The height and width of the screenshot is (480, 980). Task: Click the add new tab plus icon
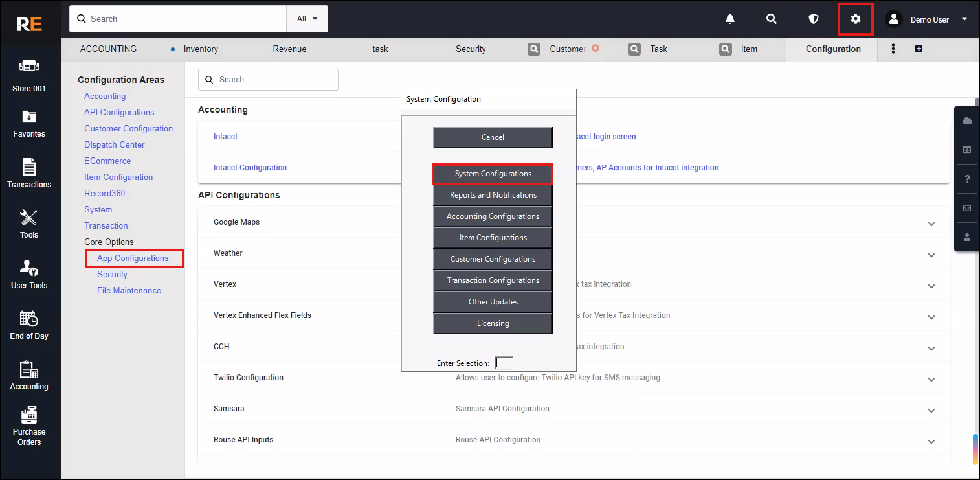tap(919, 49)
